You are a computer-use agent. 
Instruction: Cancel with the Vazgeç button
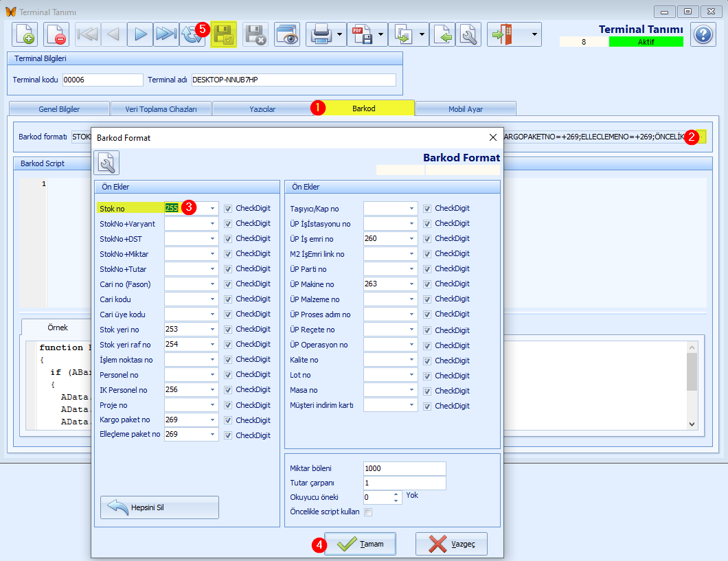[x=451, y=544]
